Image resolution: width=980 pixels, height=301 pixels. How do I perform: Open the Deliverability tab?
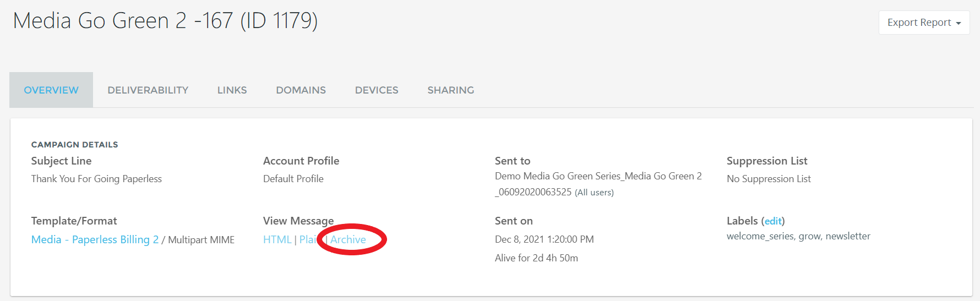point(148,90)
